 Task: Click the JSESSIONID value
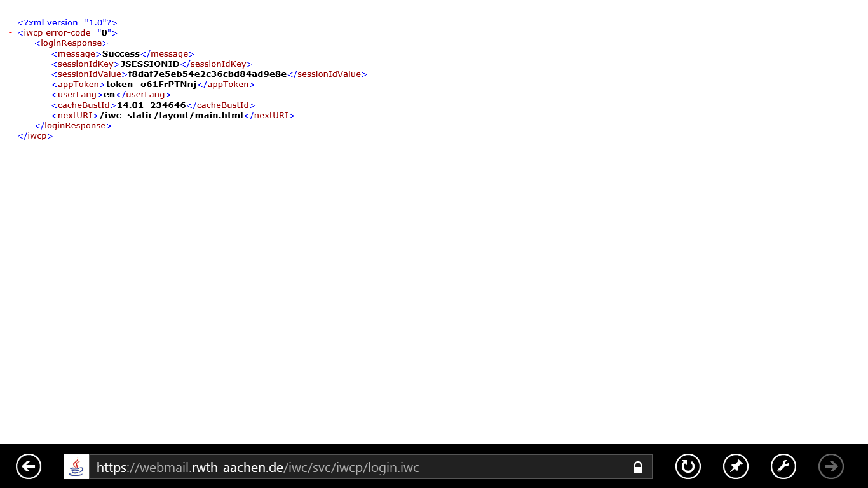[150, 64]
